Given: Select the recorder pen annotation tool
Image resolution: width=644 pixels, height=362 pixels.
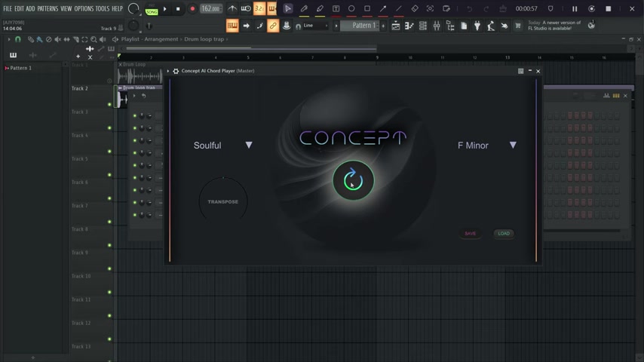Looking at the screenshot, I should pos(304,8).
